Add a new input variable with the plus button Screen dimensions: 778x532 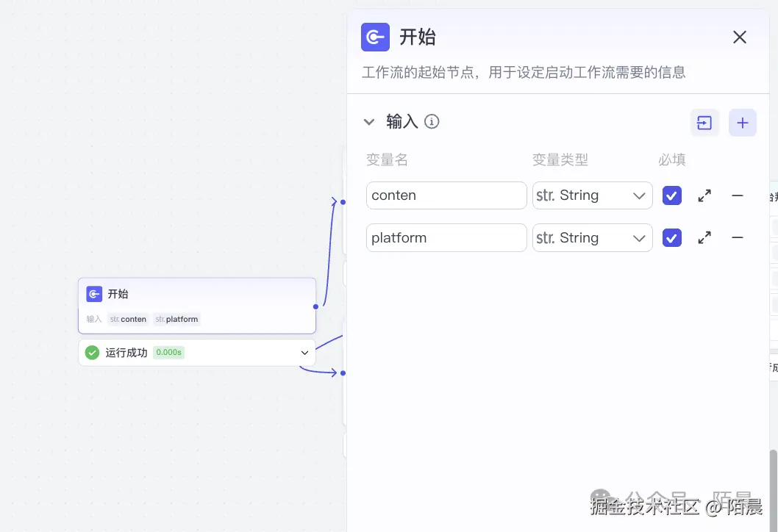pos(742,123)
